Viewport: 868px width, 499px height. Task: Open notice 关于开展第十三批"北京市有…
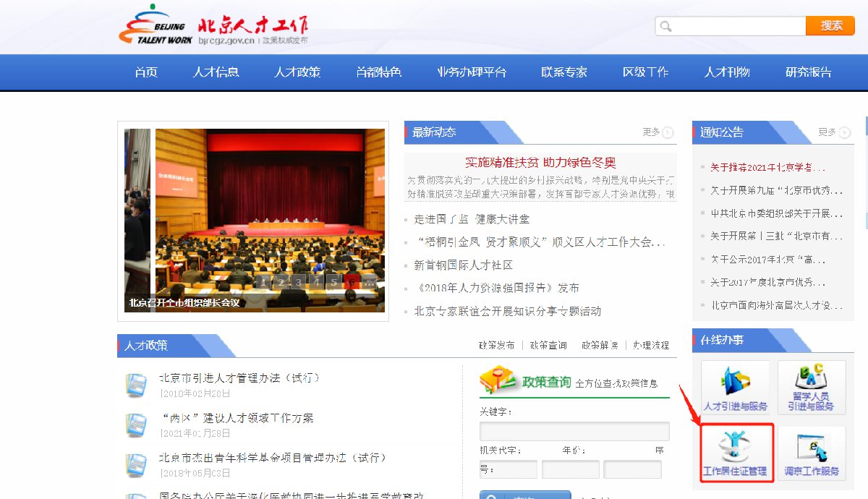pyautogui.click(x=776, y=236)
